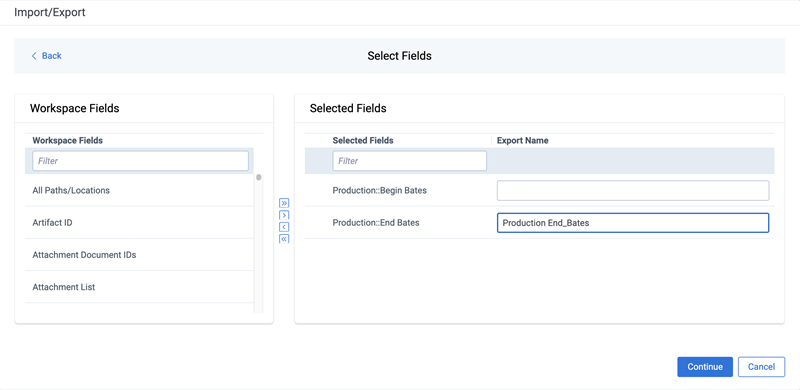This screenshot has width=800, height=390.
Task: Select the Attachment List field row
Action: point(139,287)
